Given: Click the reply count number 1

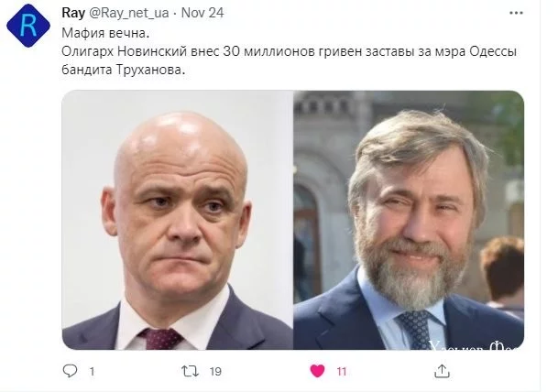Looking at the screenshot, I should pyautogui.click(x=92, y=372).
